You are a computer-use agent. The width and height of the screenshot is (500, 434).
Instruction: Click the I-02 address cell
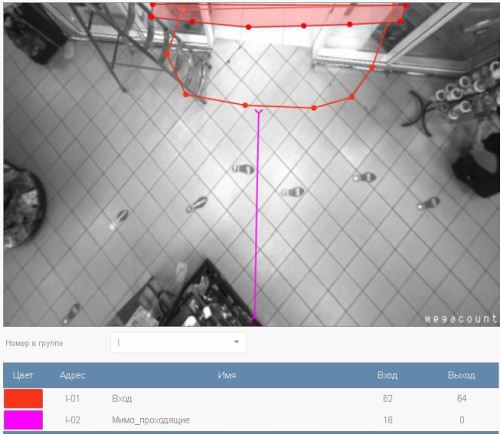pos(72,420)
